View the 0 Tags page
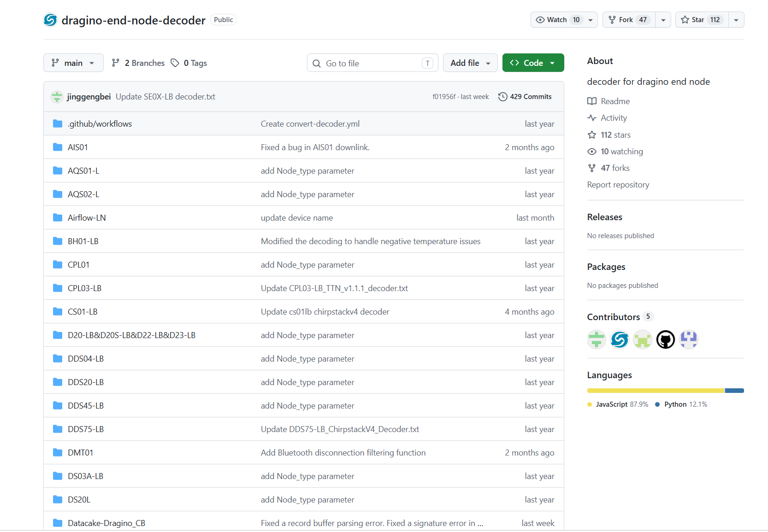 (189, 63)
